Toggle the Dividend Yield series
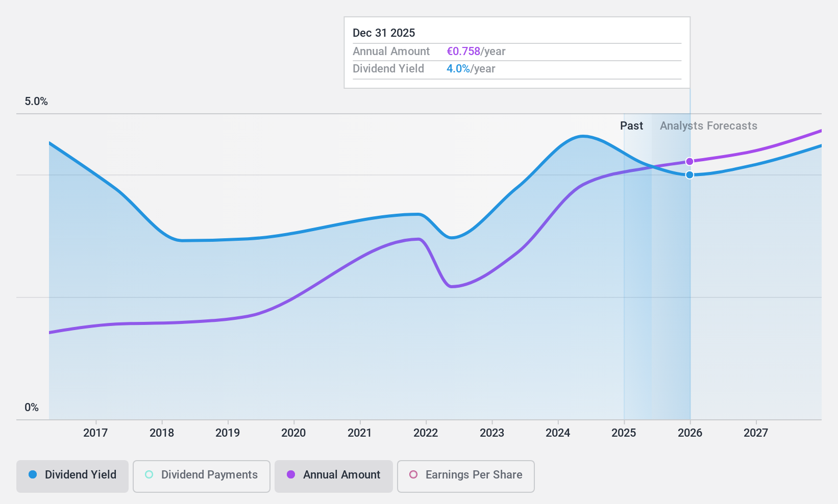This screenshot has width=838, height=504. pos(72,476)
